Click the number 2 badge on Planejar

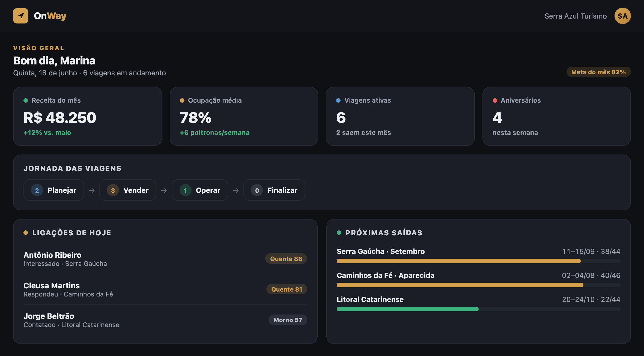pos(37,190)
